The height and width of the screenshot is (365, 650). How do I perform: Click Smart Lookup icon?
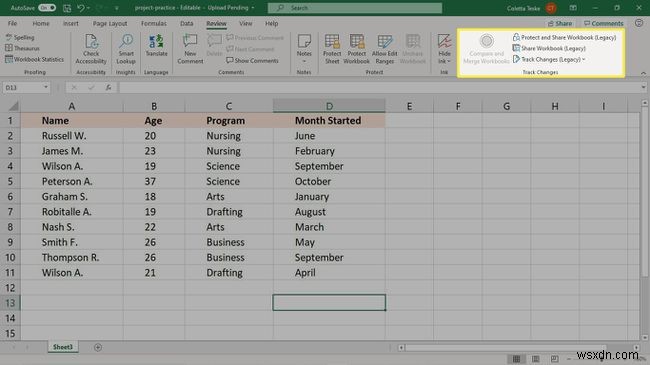coord(126,41)
